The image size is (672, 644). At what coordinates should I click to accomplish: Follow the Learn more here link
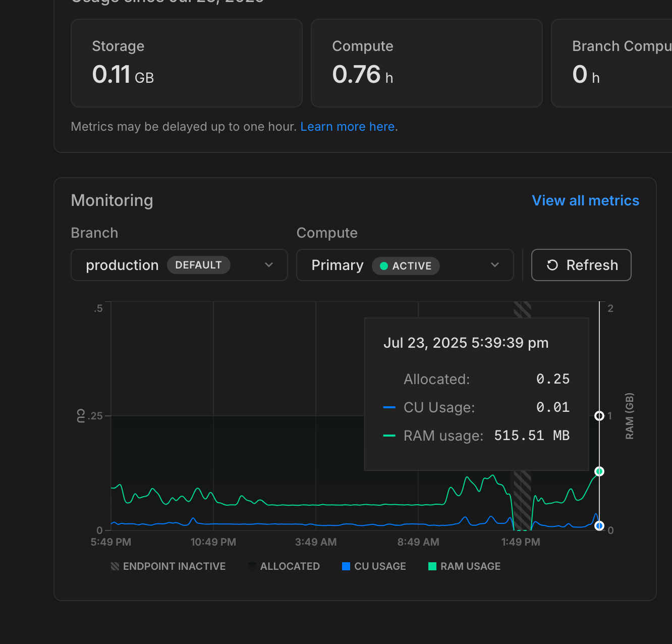(348, 127)
